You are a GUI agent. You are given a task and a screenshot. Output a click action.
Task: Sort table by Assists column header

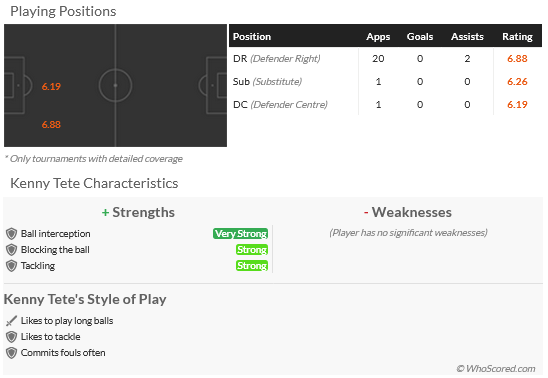[x=467, y=37]
